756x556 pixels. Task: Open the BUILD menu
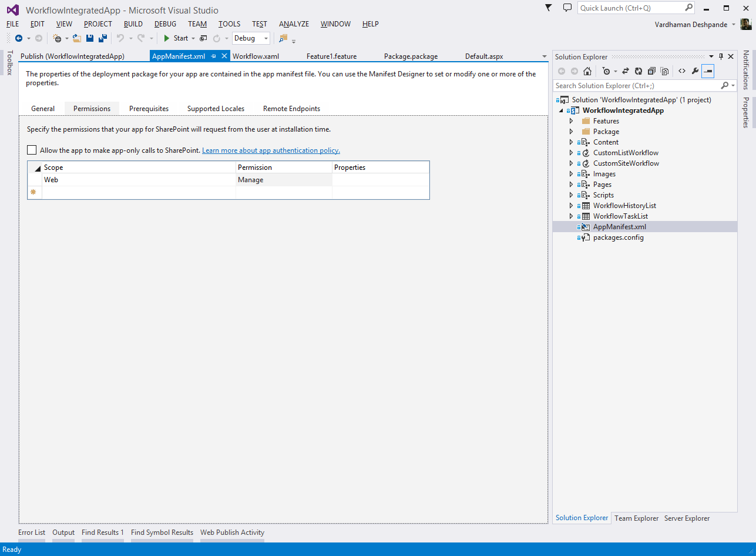coord(133,24)
